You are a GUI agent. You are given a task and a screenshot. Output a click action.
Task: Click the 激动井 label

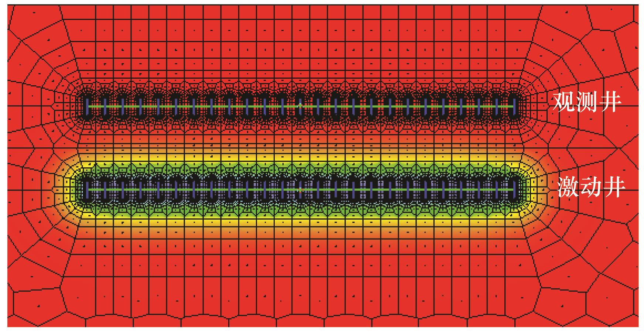(x=591, y=186)
